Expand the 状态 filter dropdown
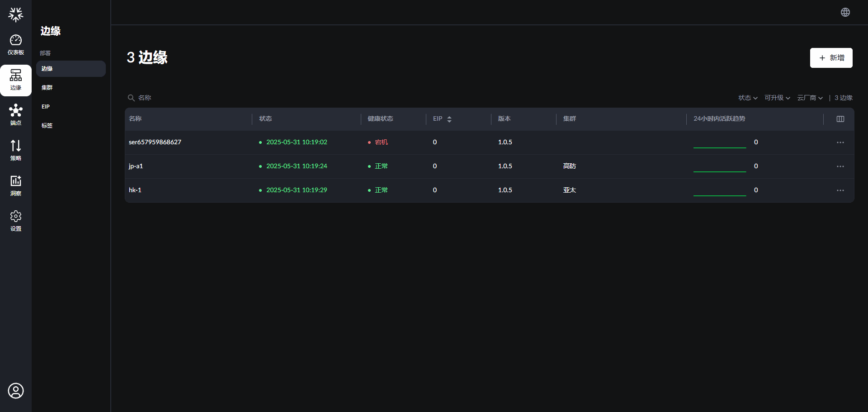Screen dimensions: 868x412 [748, 98]
